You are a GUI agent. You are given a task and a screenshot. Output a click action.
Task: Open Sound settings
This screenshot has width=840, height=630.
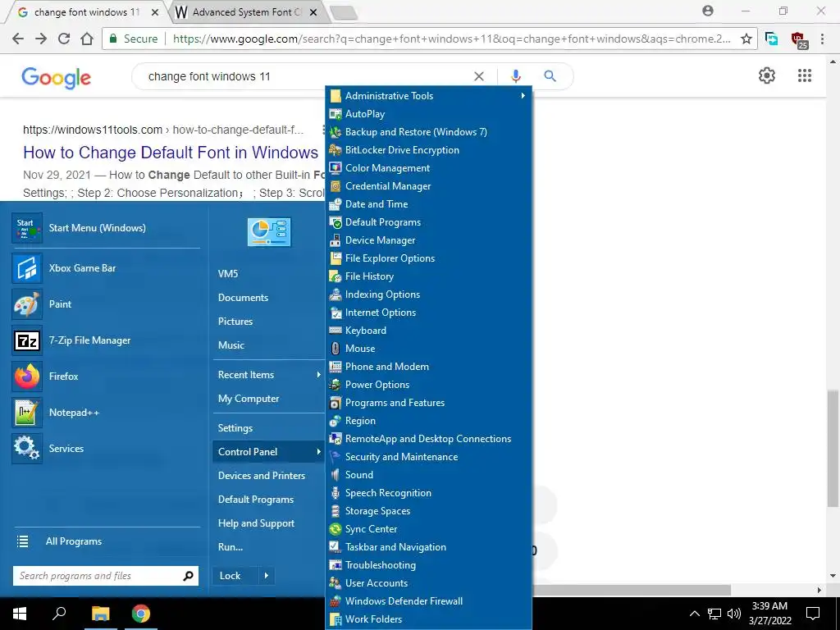pos(428,475)
